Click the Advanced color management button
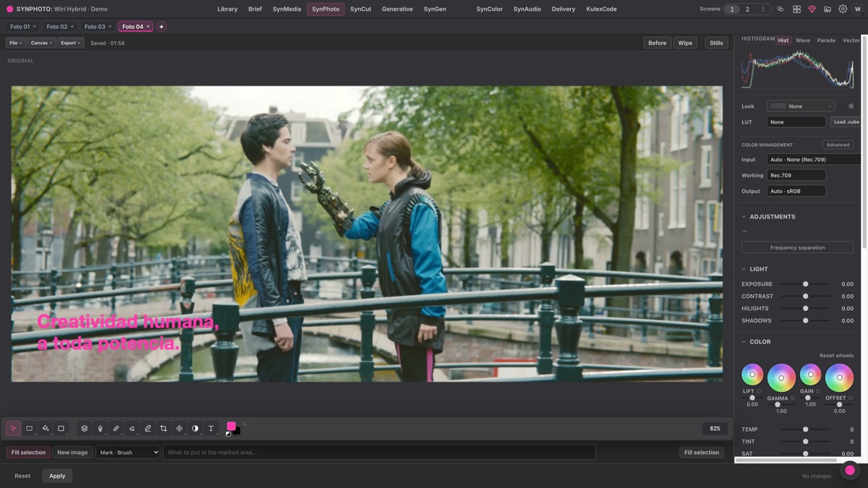This screenshot has width=868, height=488. pos(838,145)
